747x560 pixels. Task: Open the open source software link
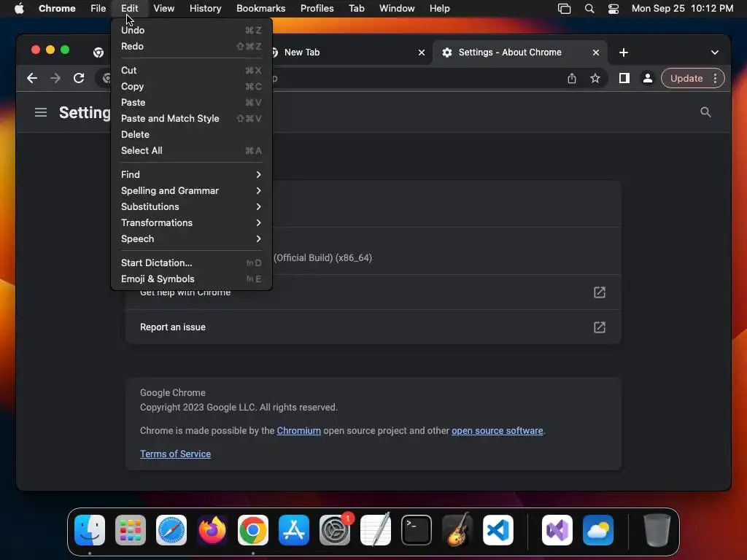497,430
